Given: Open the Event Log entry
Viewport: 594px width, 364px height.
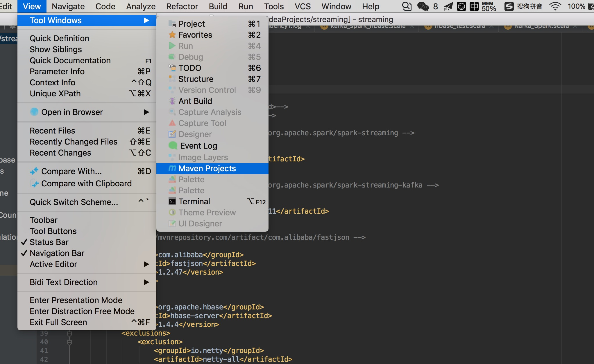Looking at the screenshot, I should (198, 146).
